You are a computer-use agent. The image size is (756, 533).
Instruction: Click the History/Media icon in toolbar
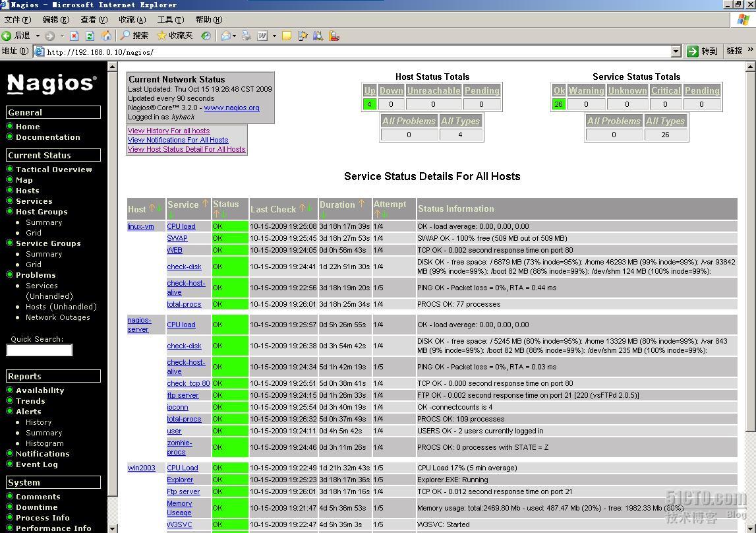[x=206, y=36]
